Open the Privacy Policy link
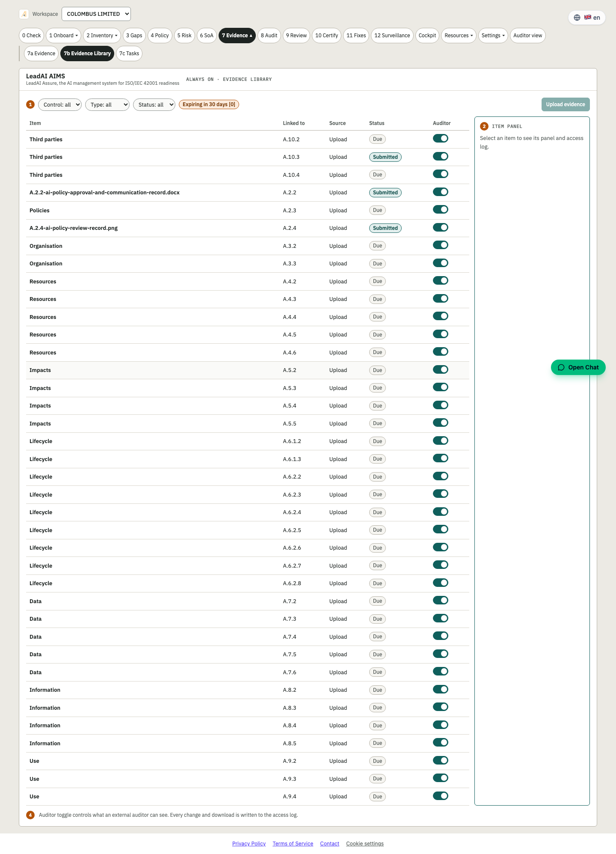This screenshot has width=616, height=854. [x=249, y=844]
